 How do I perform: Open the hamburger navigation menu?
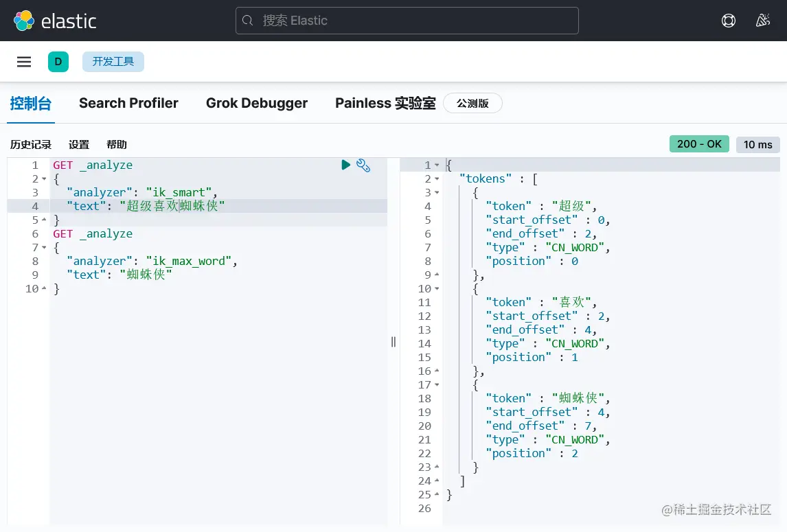(x=23, y=61)
